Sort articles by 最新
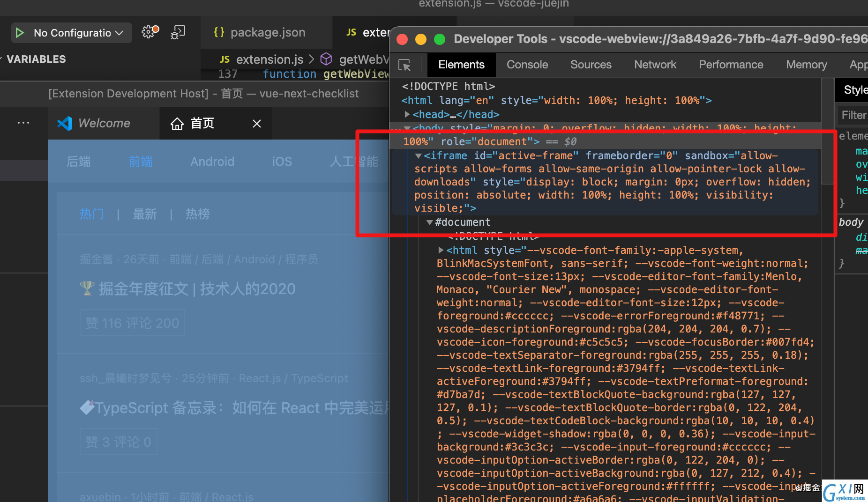Image resolution: width=868 pixels, height=502 pixels. click(145, 214)
